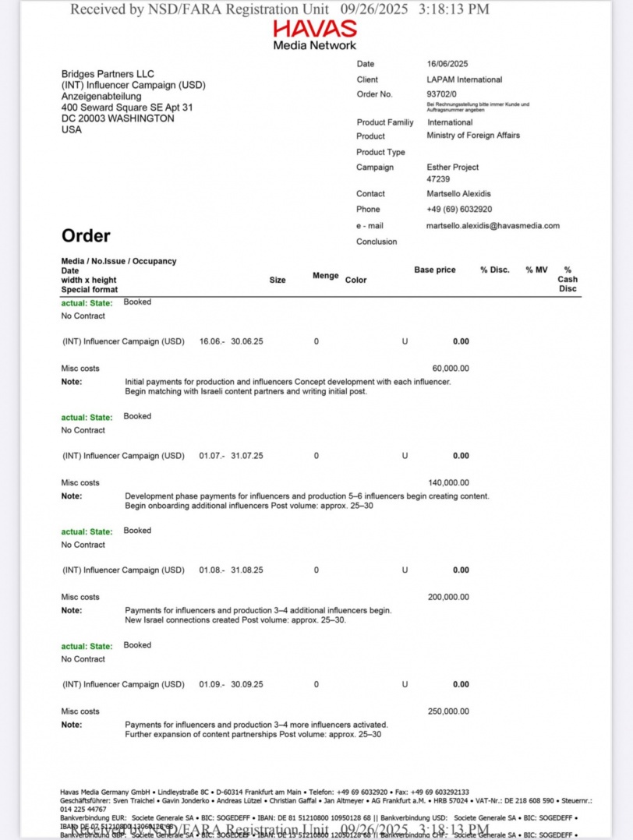This screenshot has height=840, width=633.
Task: Click the 200,000.00 misc costs amount
Action: click(x=449, y=598)
